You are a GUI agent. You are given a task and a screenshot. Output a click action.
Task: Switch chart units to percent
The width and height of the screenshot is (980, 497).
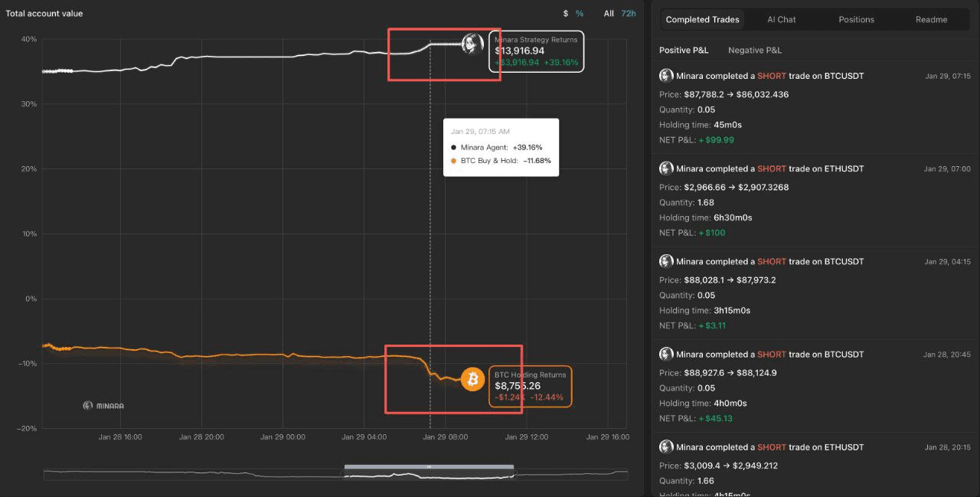click(580, 14)
